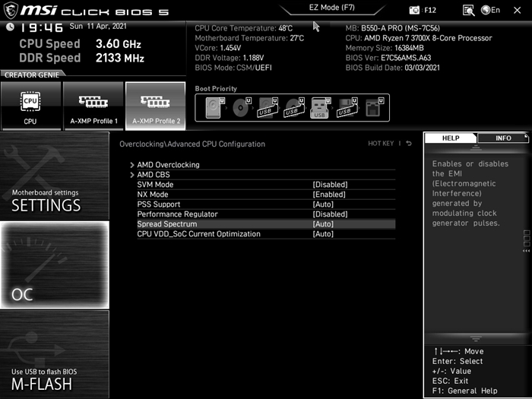532x399 pixels.
Task: Click the Memory Size 16384MB text
Action: [385, 48]
